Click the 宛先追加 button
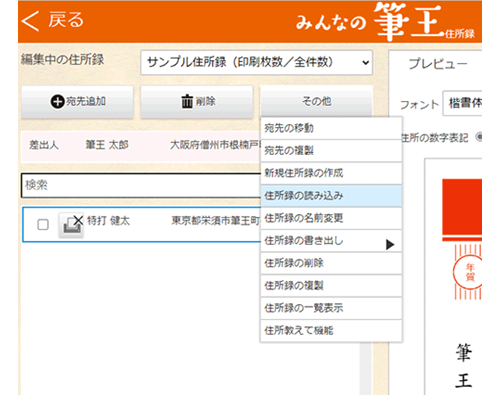The image size is (500, 395). click(x=77, y=101)
